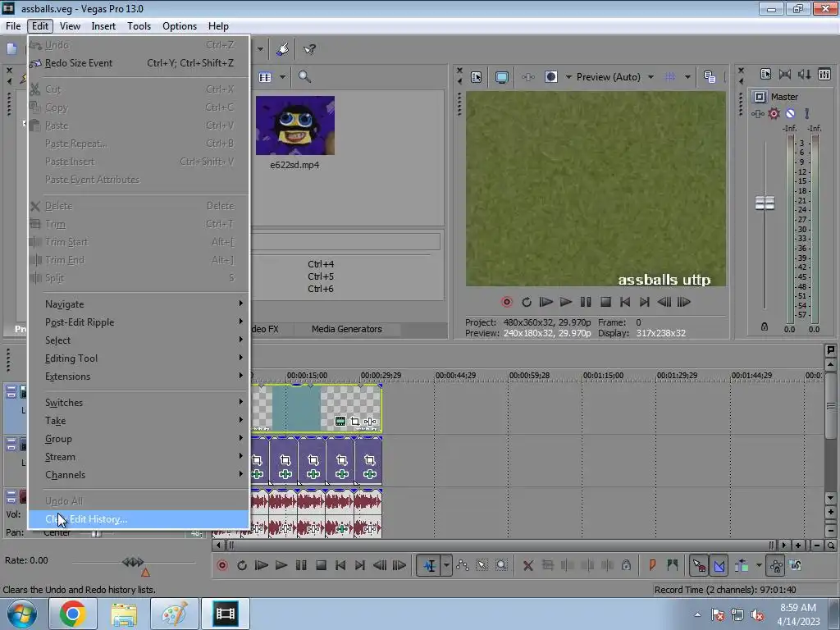This screenshot has height=630, width=840.
Task: Pause playback in timeline transport bar
Action: click(x=301, y=565)
